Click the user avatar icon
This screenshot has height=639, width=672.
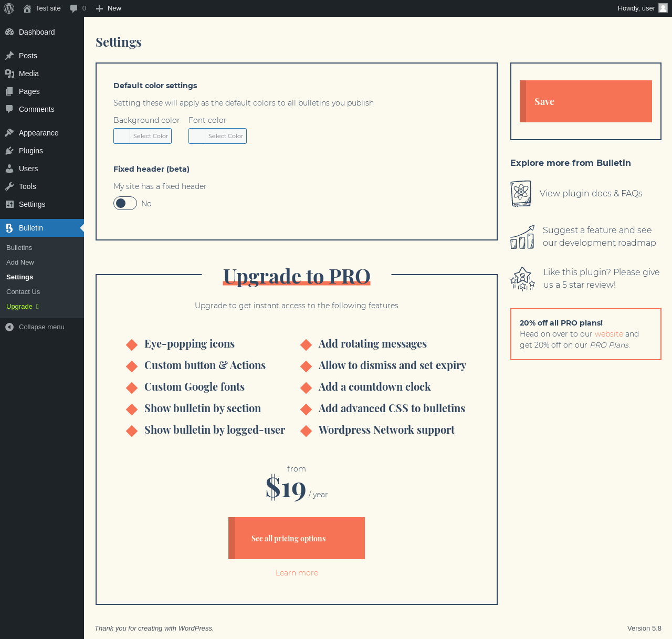pos(663,8)
